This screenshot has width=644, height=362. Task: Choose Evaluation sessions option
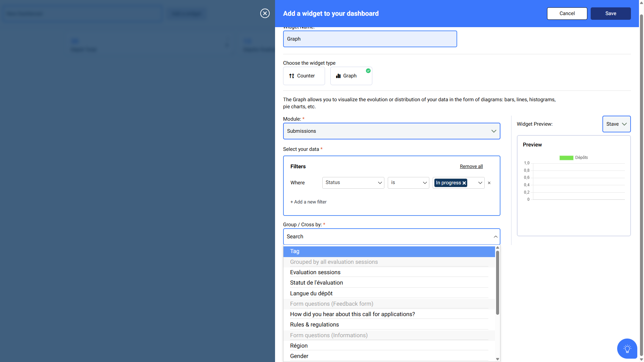(x=315, y=272)
